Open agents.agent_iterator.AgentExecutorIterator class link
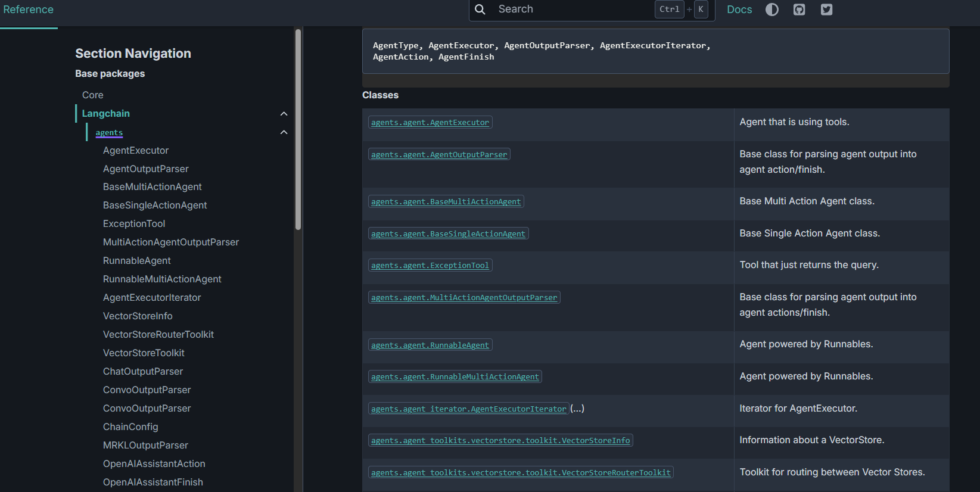This screenshot has height=492, width=980. [x=469, y=409]
